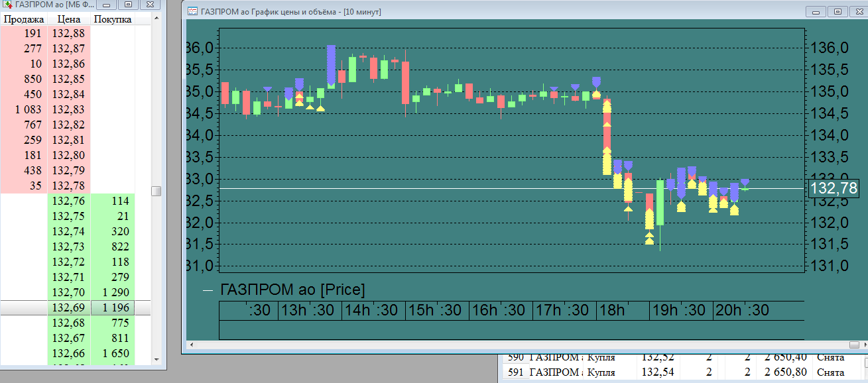This screenshot has width=868, height=383.
Task: Click buy volume 21
Action: coord(113,216)
